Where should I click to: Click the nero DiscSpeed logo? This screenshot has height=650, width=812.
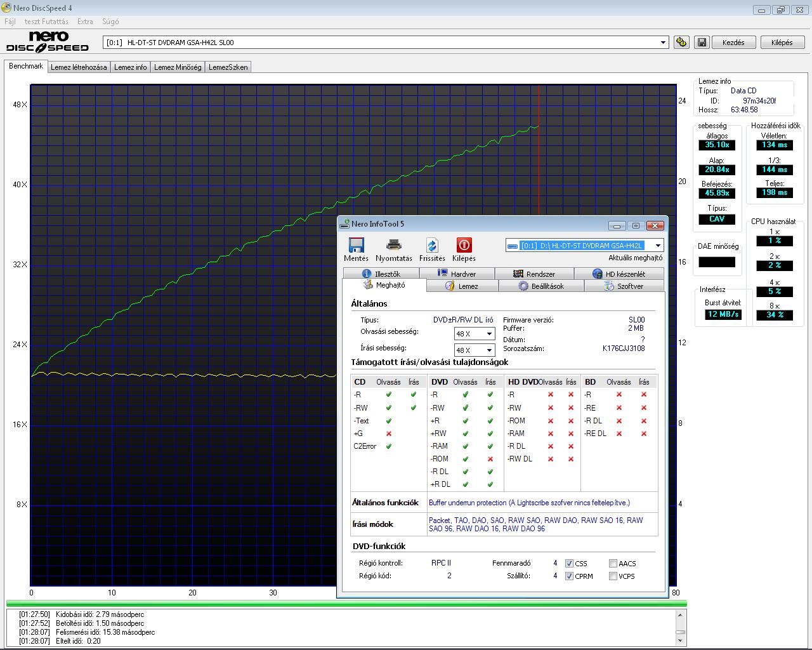coord(48,42)
